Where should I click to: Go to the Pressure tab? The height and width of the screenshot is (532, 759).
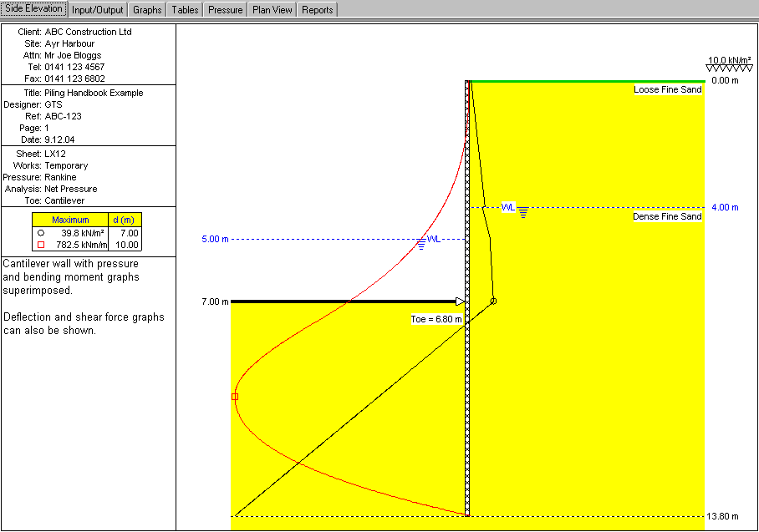point(226,10)
